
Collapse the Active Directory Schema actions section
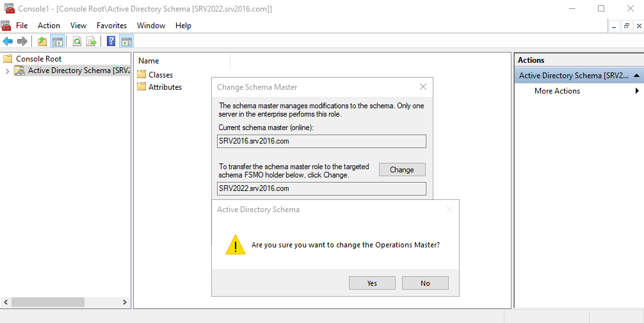[x=636, y=76]
